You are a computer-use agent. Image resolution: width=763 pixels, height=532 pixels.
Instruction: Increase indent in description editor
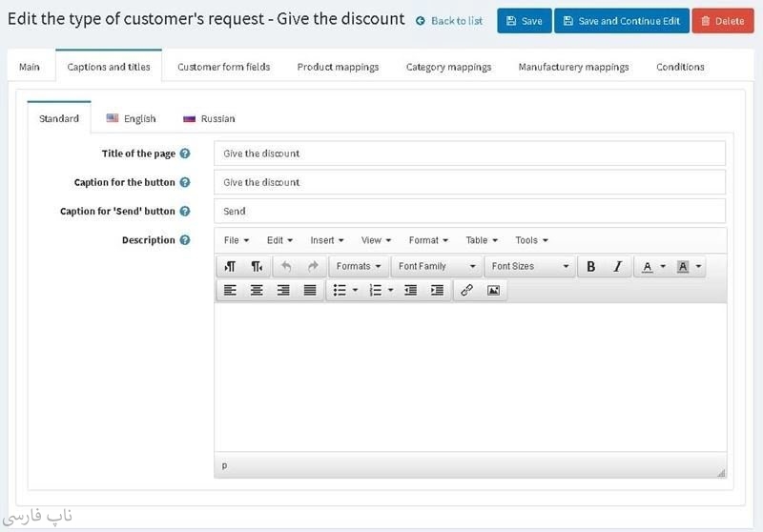coord(437,291)
